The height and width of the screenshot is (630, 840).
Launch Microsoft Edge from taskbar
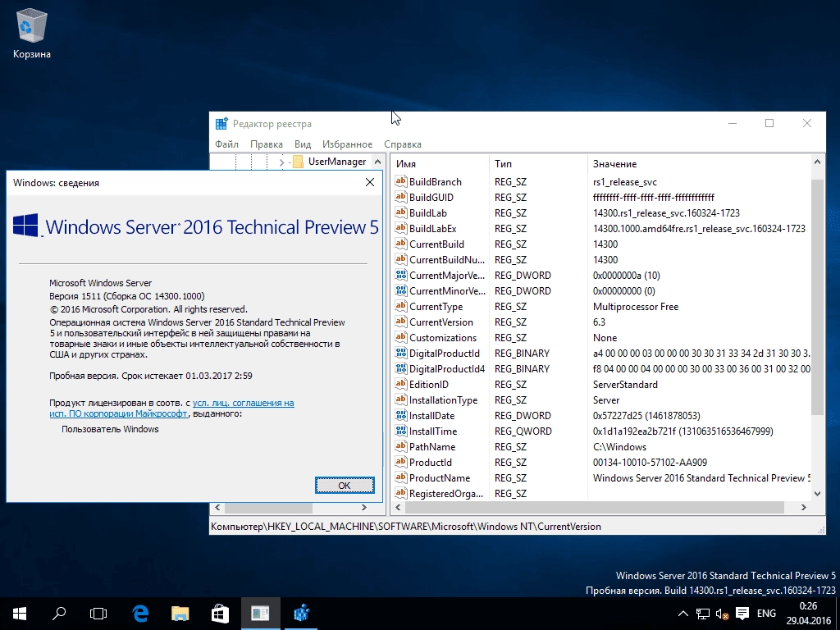[x=140, y=614]
